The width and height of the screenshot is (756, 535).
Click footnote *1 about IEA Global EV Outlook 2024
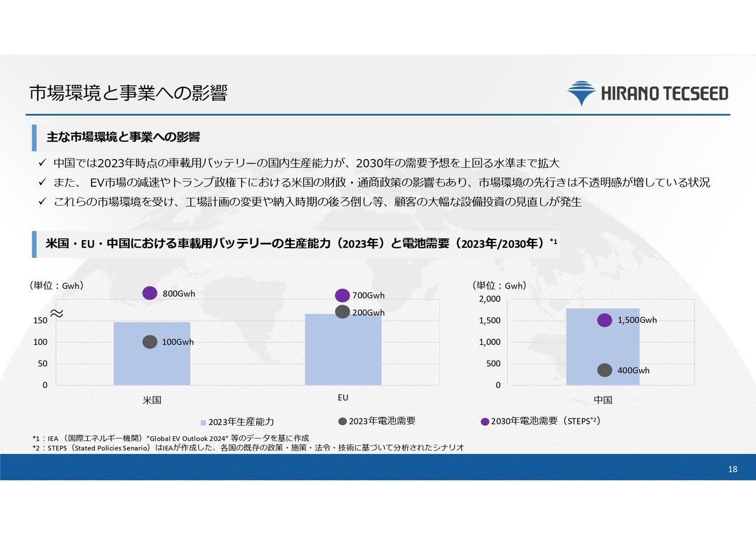tap(171, 438)
